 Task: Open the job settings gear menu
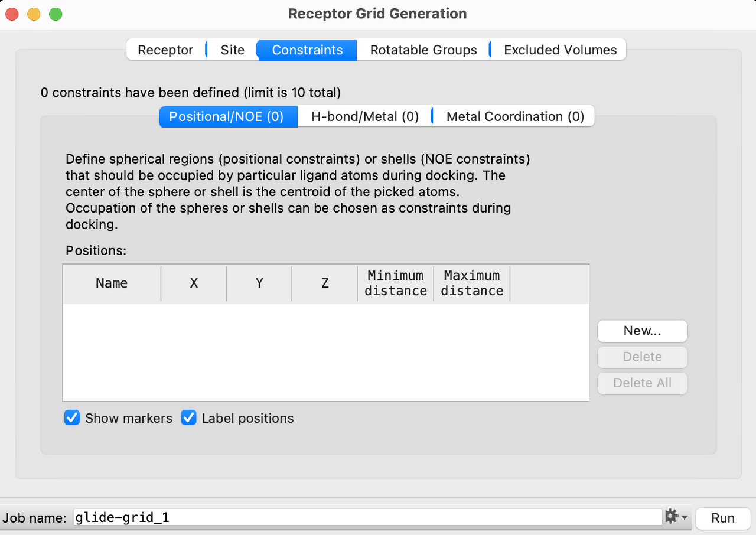coord(676,517)
